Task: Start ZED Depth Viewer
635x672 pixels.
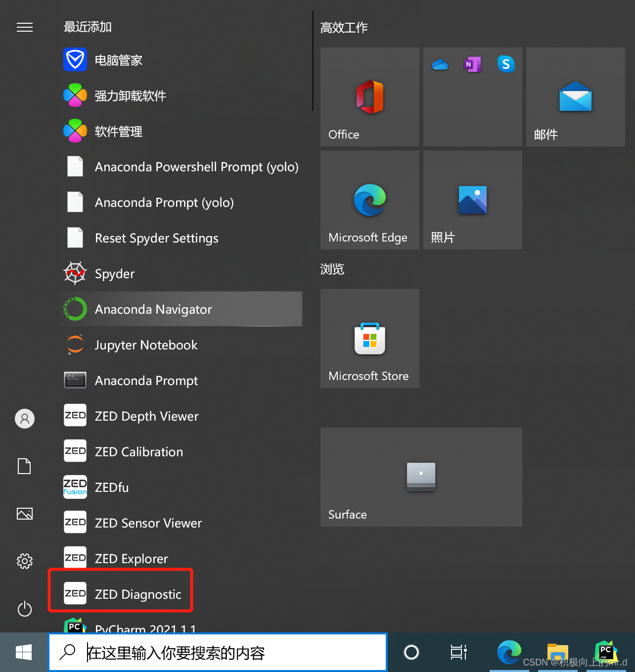Action: [x=146, y=416]
